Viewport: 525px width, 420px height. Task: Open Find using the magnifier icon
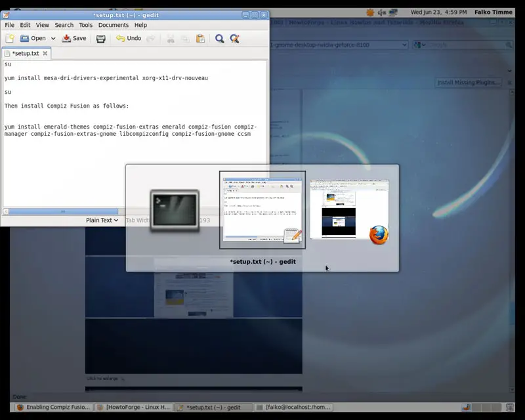pos(220,39)
